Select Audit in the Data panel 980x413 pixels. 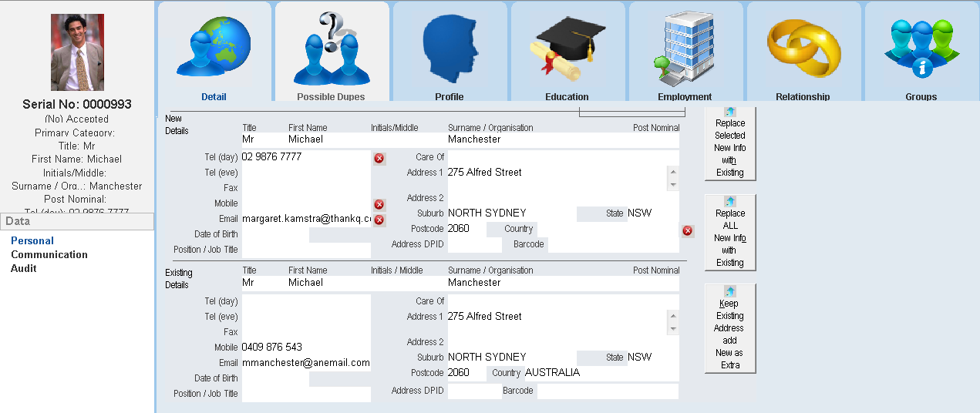(24, 269)
